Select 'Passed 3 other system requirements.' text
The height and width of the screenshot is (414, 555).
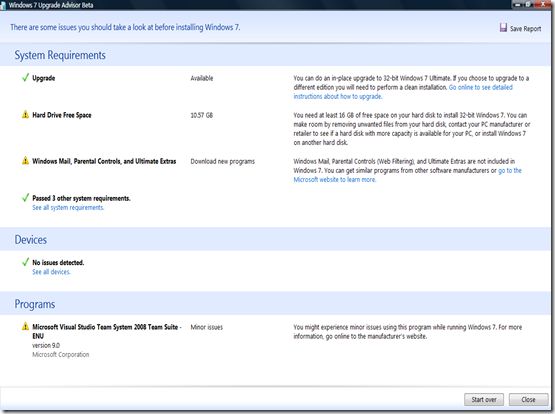(x=81, y=198)
